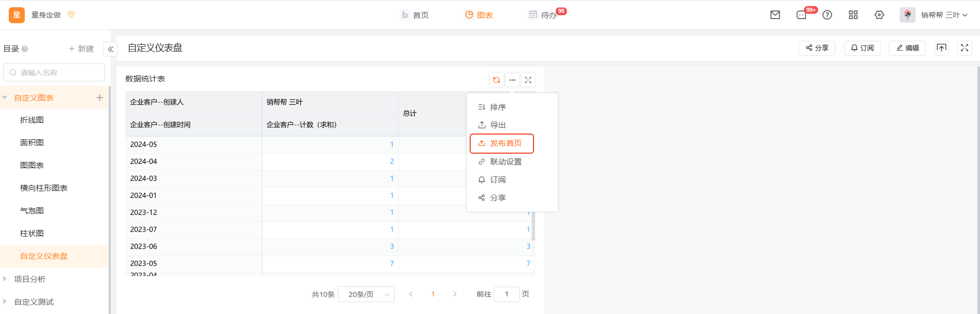This screenshot has width=980, height=314.
Task: Open the apps grid icon
Action: 853,15
